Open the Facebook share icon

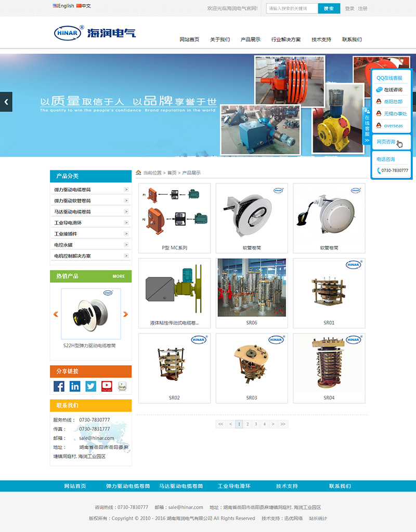[59, 386]
